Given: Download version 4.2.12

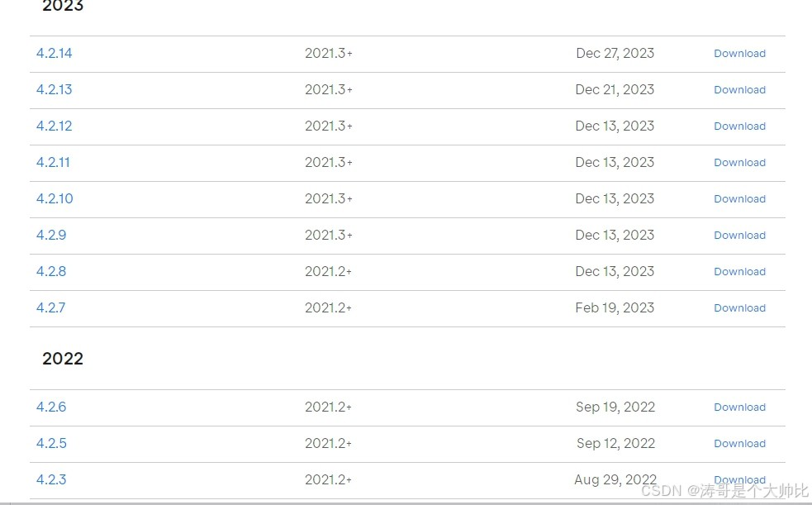Looking at the screenshot, I should pos(739,126).
